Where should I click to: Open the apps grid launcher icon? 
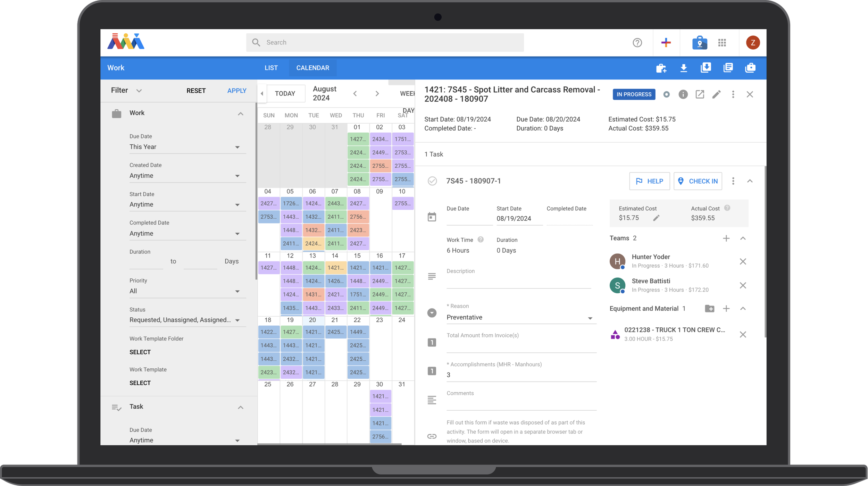[x=722, y=43]
